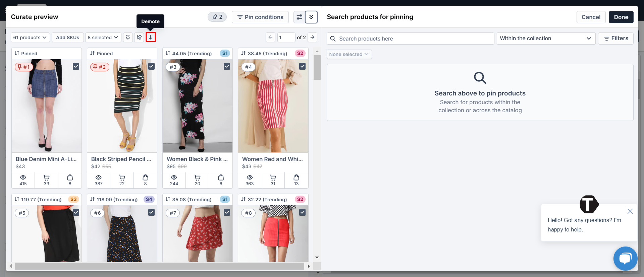Image resolution: width=644 pixels, height=277 pixels.
Task: Click the S4 badge on 118.09 (Trending) card
Action: pos(149,199)
